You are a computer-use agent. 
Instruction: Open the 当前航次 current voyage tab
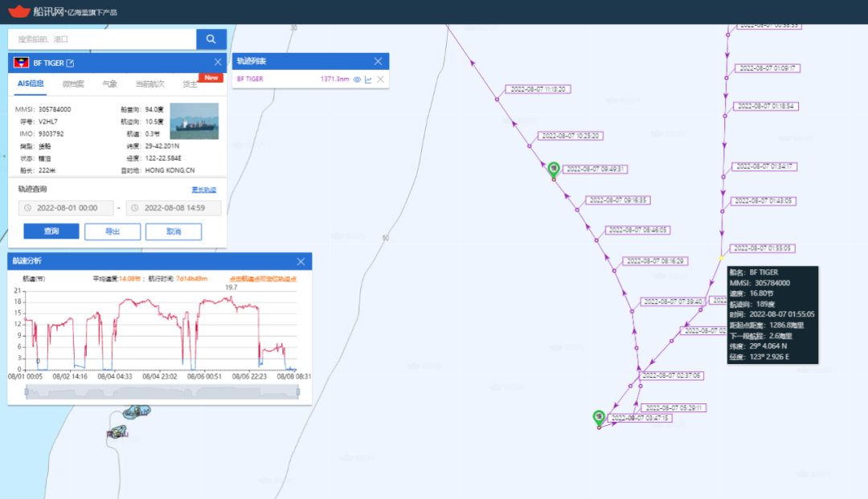[149, 84]
